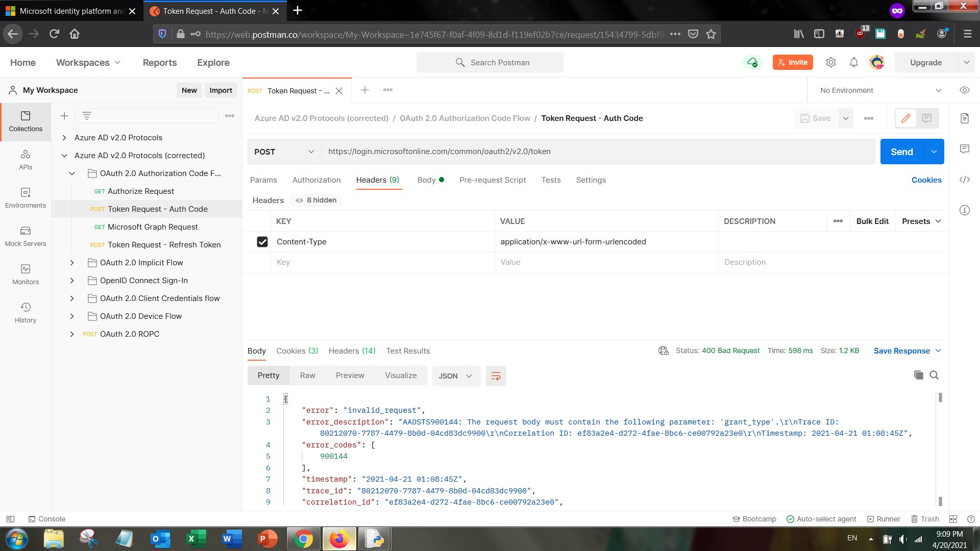Open the API documentation panel icon

tap(964, 118)
